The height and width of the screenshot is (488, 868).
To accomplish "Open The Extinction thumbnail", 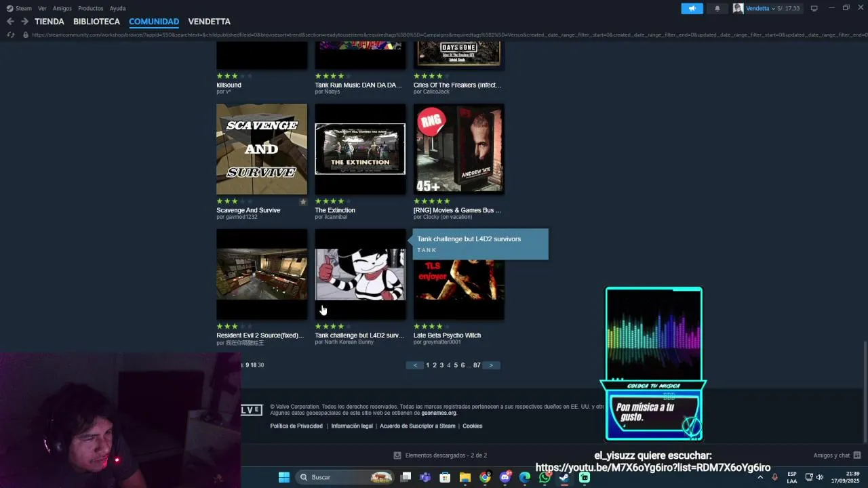I will point(360,149).
